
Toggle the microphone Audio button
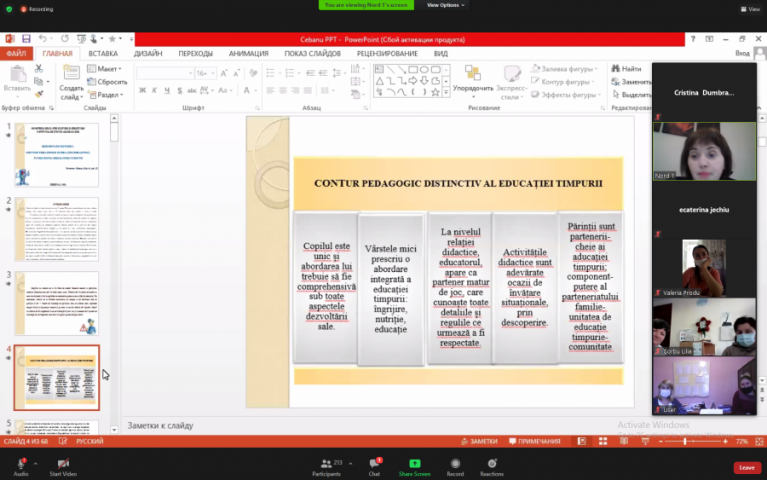tap(20, 463)
